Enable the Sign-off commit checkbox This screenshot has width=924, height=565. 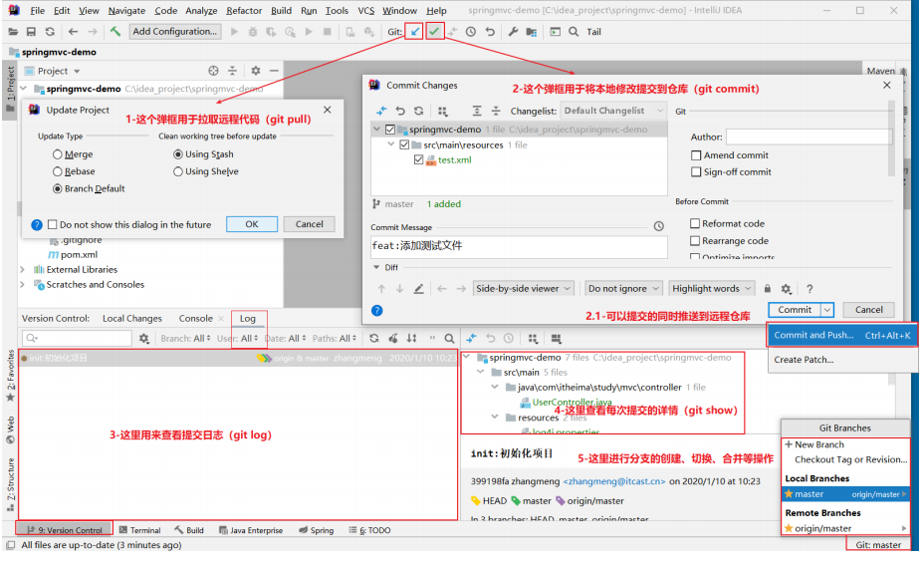(696, 172)
